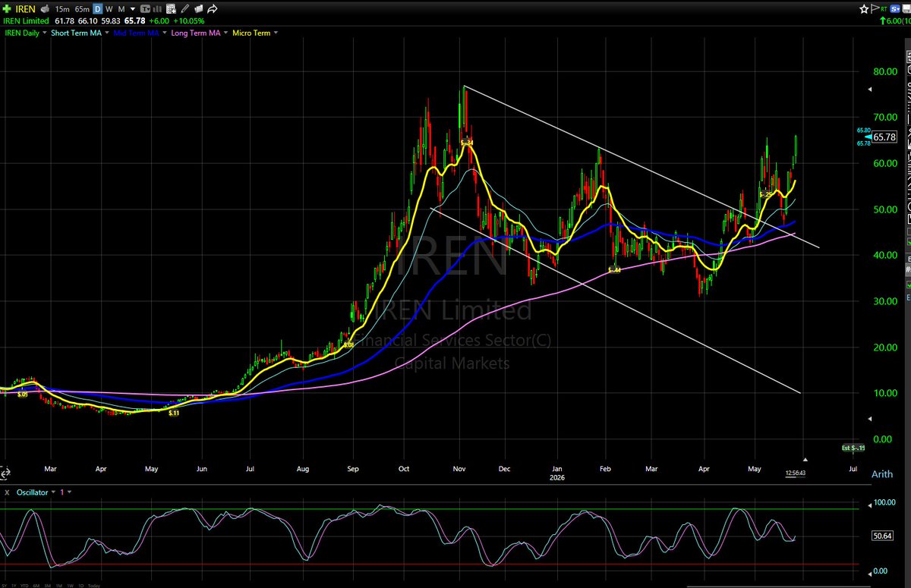Click the small up triangle under the Est value

(x=805, y=459)
